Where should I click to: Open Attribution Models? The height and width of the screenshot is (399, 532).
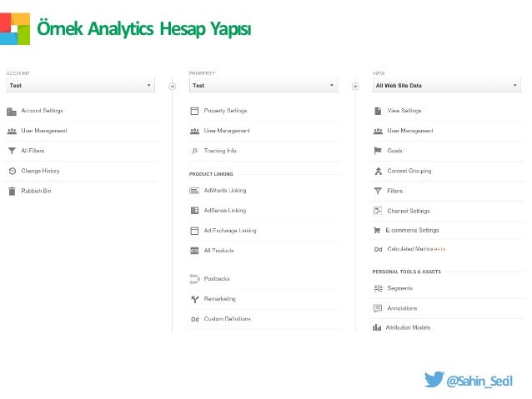[x=408, y=327]
